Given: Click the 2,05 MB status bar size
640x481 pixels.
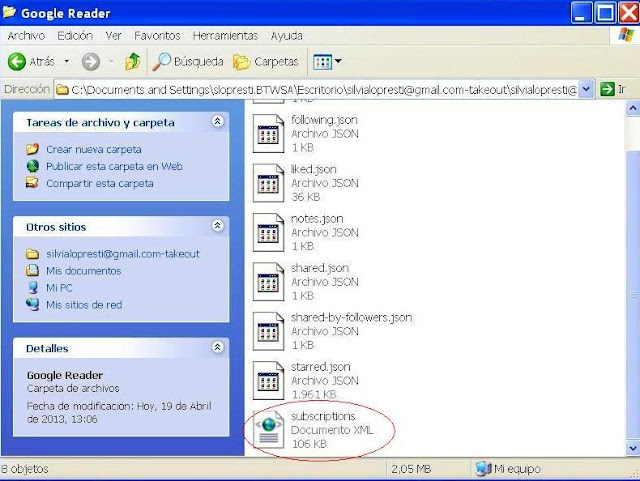Looking at the screenshot, I should (x=411, y=469).
